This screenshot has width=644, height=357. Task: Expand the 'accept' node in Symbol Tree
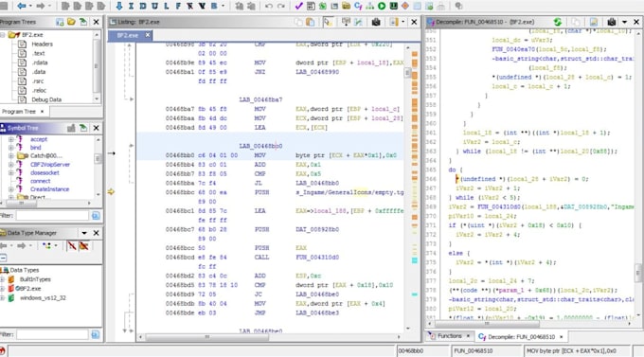pos(11,139)
